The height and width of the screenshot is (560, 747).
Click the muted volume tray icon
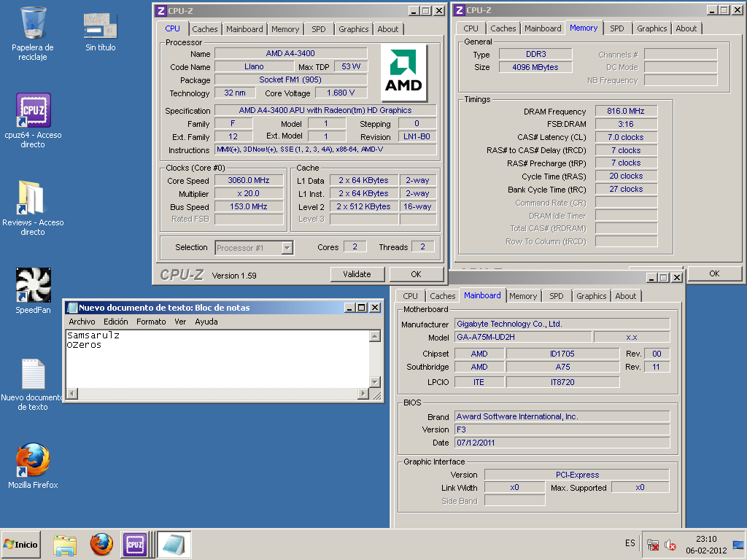(670, 544)
